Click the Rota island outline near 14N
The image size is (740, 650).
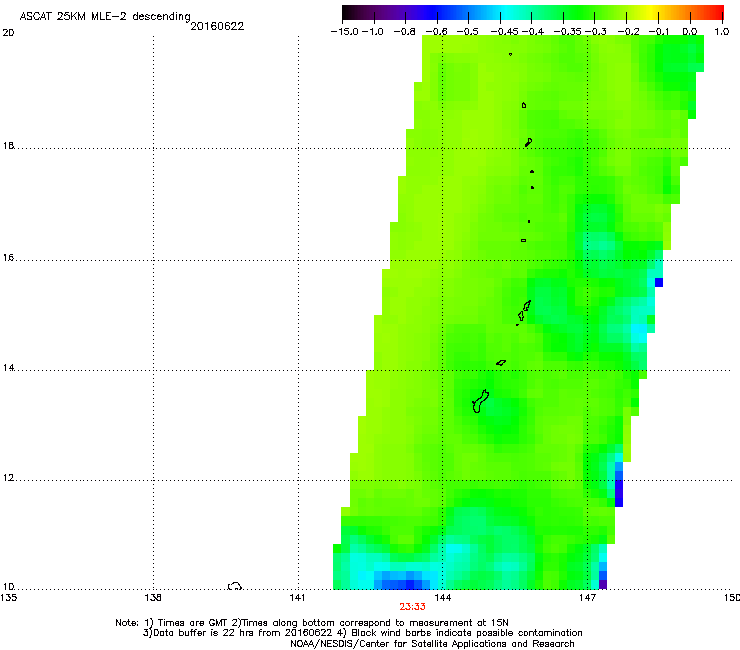click(501, 363)
